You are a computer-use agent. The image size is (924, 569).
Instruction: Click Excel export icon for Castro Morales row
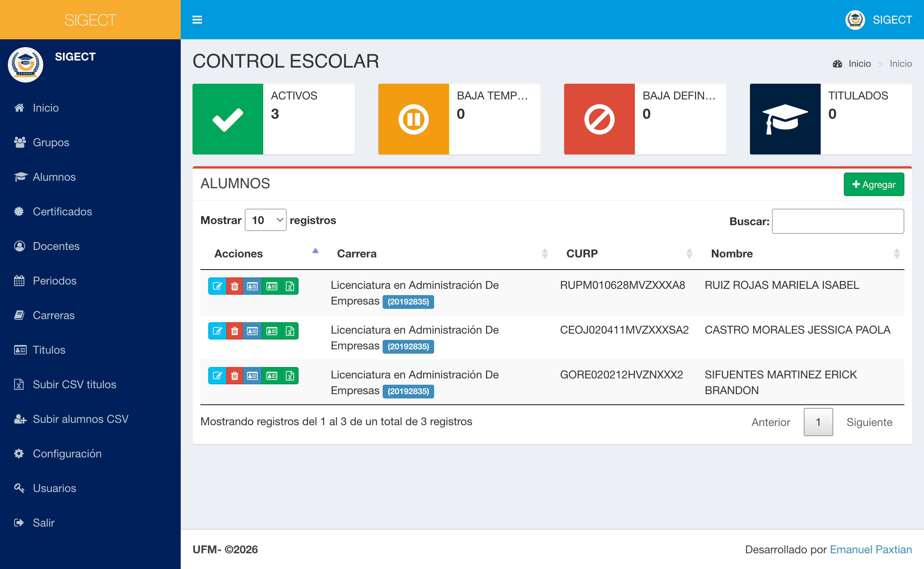(x=290, y=331)
